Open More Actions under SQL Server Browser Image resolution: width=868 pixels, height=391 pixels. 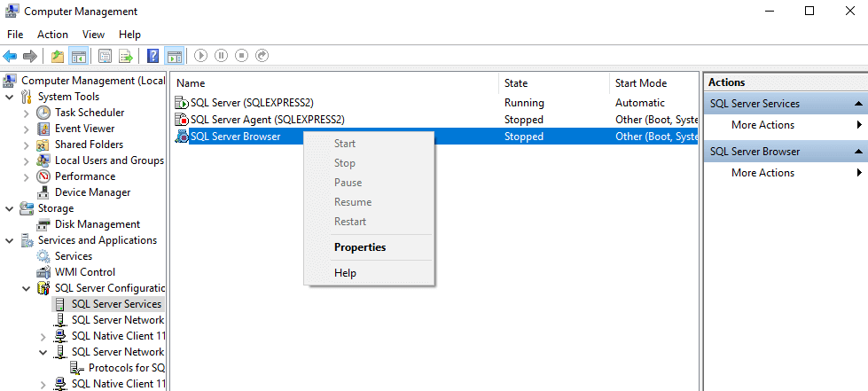(762, 173)
